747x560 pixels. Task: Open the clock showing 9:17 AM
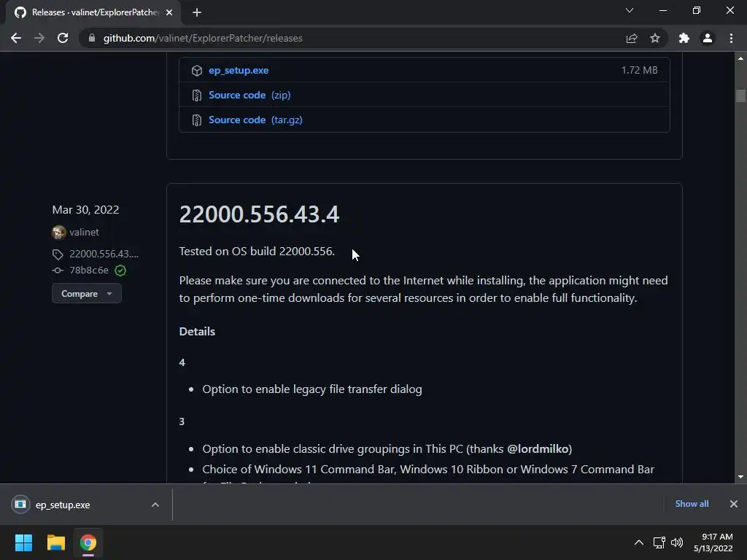pos(713,542)
